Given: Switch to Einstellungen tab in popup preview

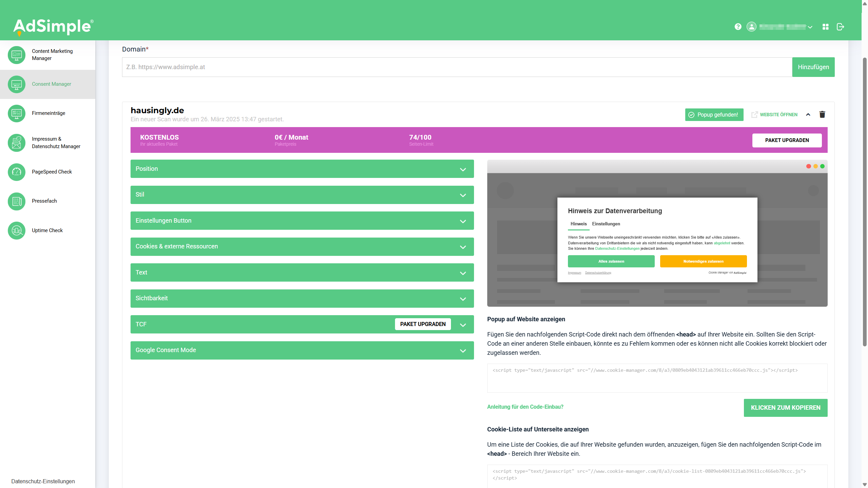Looking at the screenshot, I should pos(606,224).
